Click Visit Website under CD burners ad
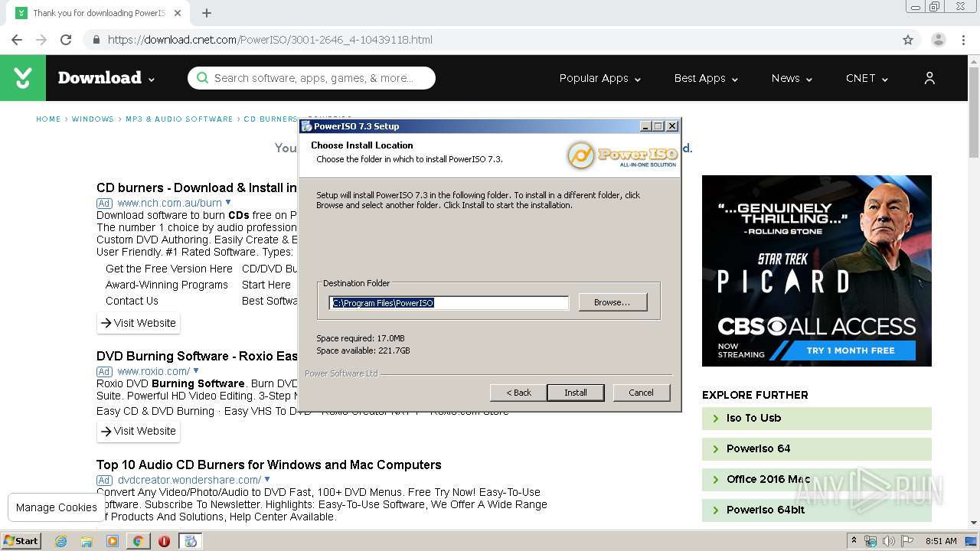Screen dimensions: 980x551 (139, 323)
